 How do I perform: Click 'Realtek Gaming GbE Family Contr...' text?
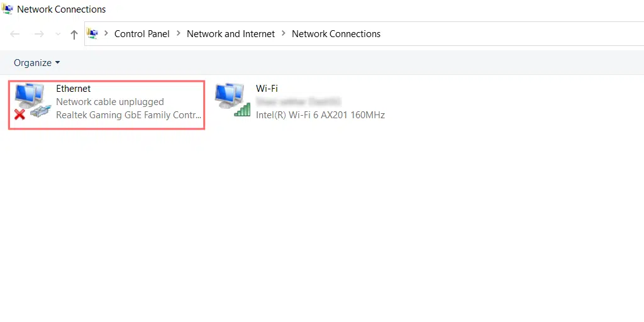[128, 114]
